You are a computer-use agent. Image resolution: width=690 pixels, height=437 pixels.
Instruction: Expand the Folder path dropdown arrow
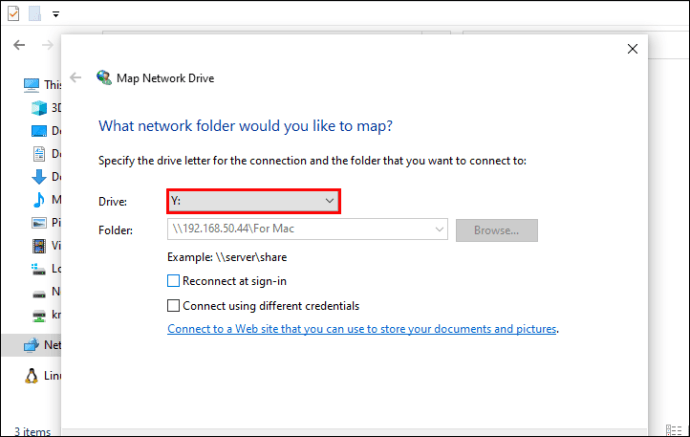(x=439, y=230)
